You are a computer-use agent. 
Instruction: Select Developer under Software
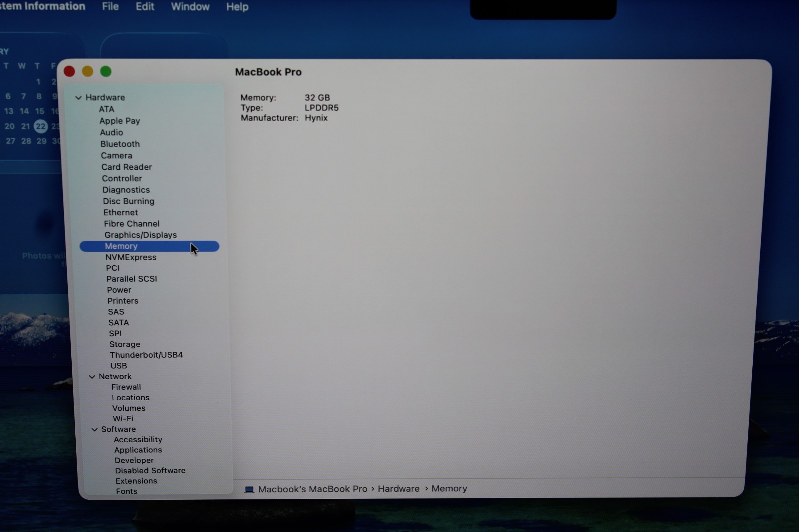click(134, 461)
